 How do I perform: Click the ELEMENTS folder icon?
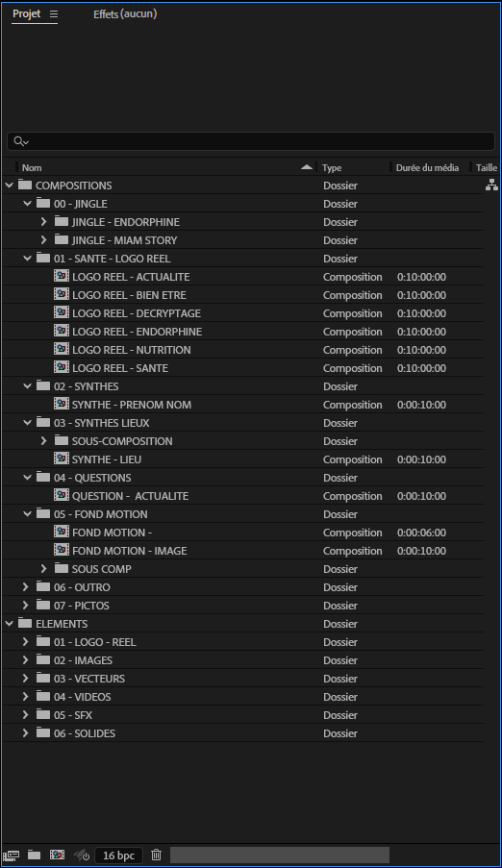pyautogui.click(x=25, y=623)
